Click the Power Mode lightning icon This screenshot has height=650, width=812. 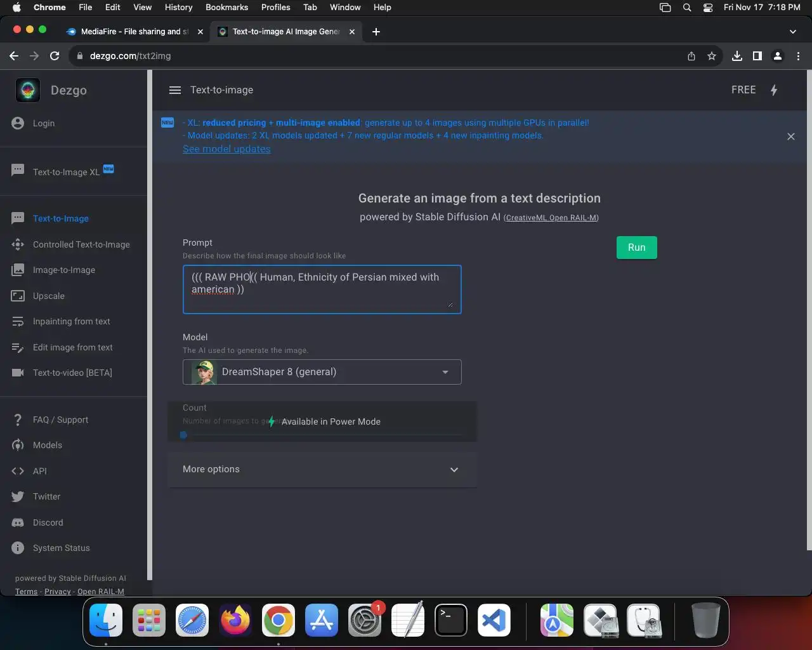pyautogui.click(x=774, y=90)
